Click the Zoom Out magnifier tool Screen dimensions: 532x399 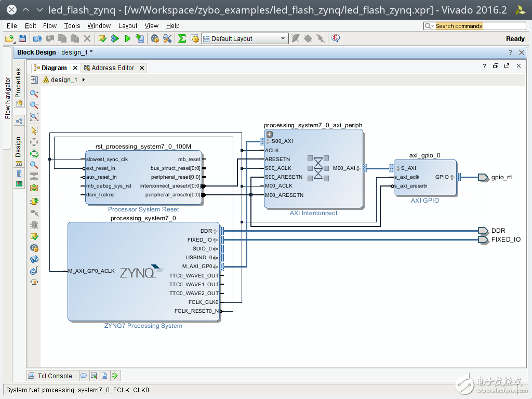(x=34, y=105)
